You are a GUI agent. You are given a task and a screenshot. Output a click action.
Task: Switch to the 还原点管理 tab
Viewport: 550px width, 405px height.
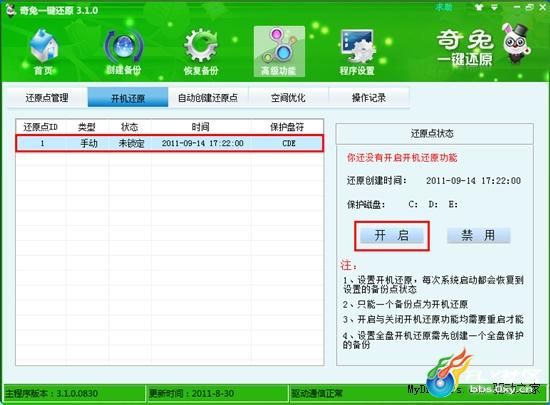pos(47,97)
